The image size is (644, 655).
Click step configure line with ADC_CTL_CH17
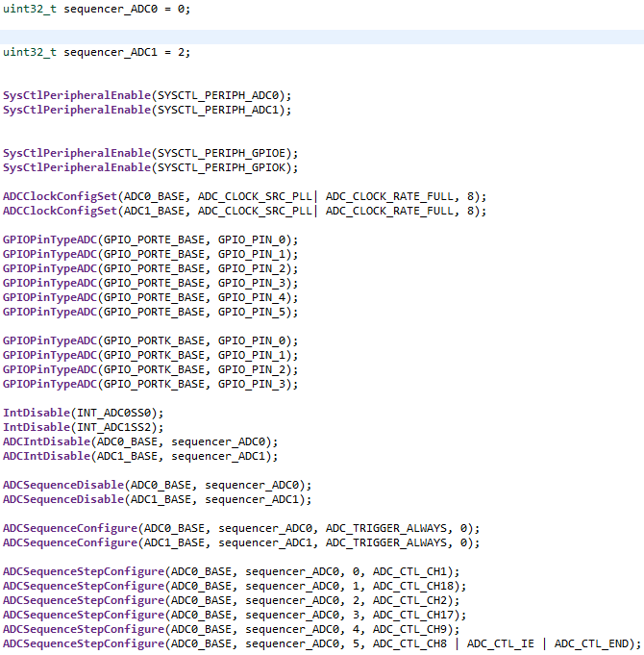coord(235,615)
